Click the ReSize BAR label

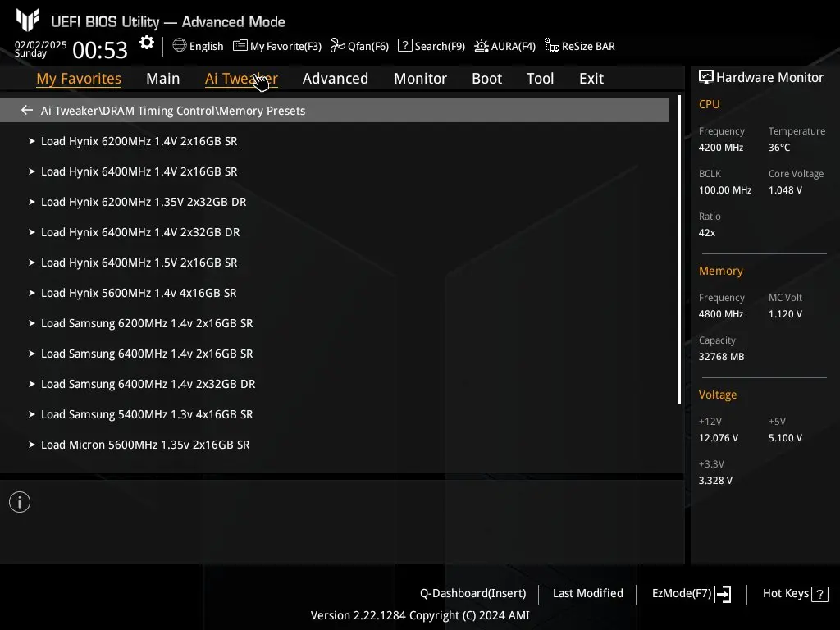coord(588,46)
